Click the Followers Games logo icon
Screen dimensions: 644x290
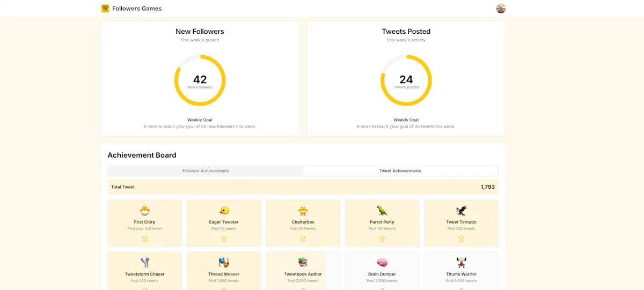pos(105,9)
